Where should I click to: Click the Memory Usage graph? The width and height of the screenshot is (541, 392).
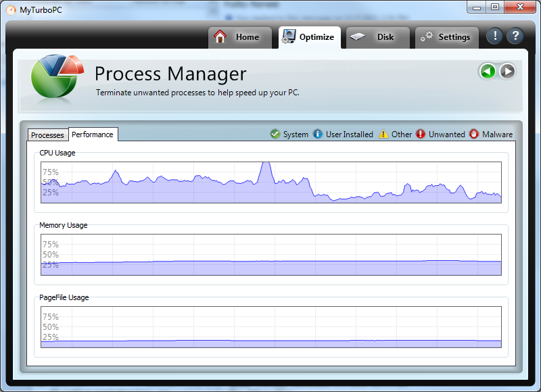(271, 255)
